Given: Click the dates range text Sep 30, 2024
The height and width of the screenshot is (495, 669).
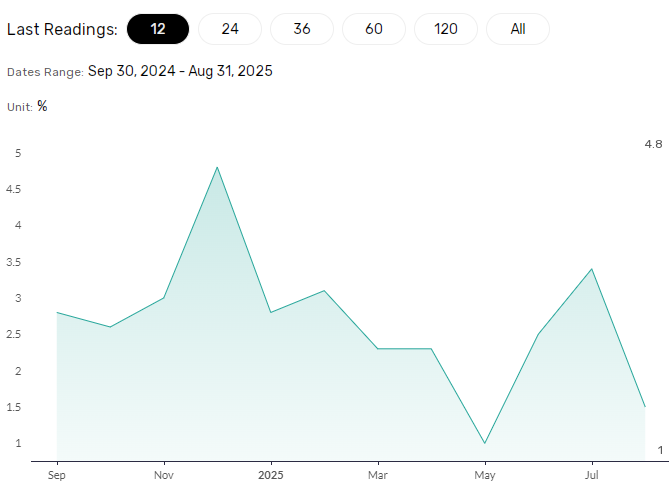Looking at the screenshot, I should coord(131,71).
